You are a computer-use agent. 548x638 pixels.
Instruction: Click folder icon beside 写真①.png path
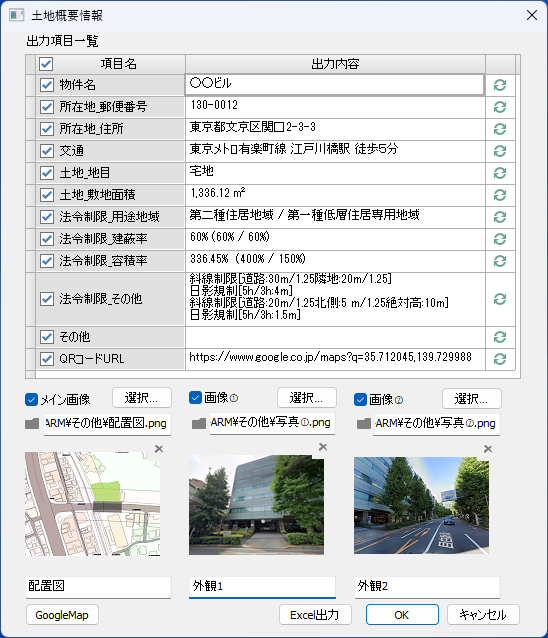(x=199, y=424)
